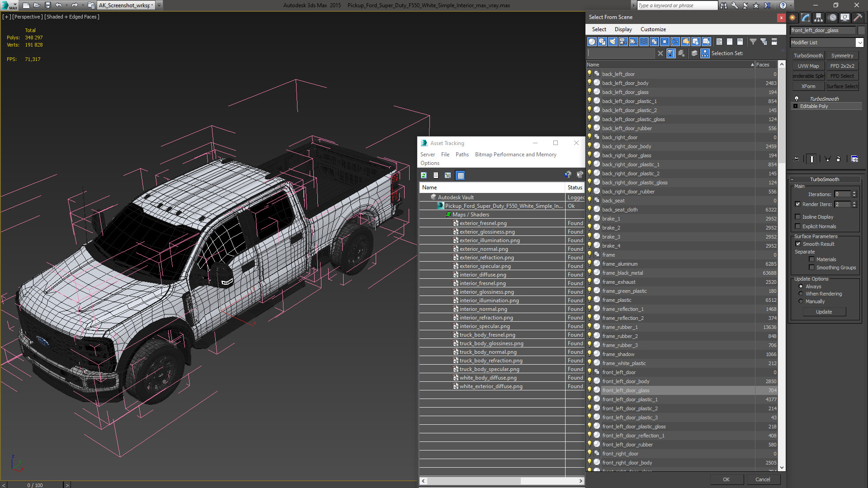
Task: Click the Name column header sort arrow
Action: tap(752, 65)
